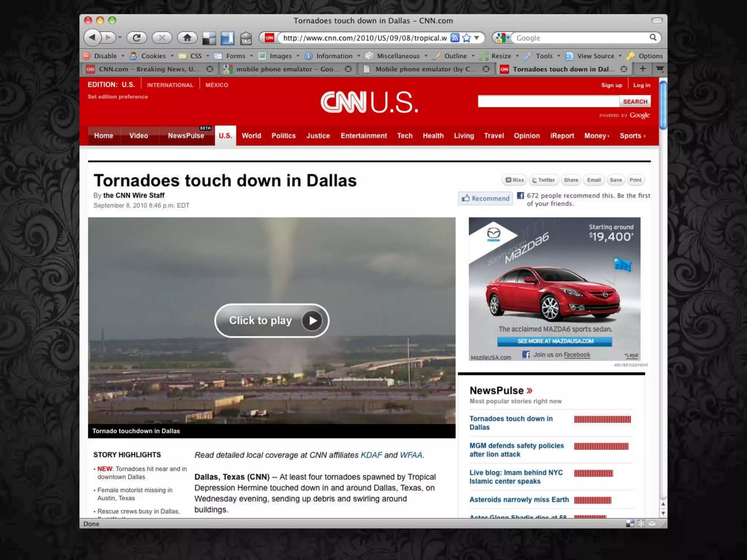Screen dimensions: 747x560
Task: Open the Disable dropdown in developer toolbar
Action: (x=105, y=56)
